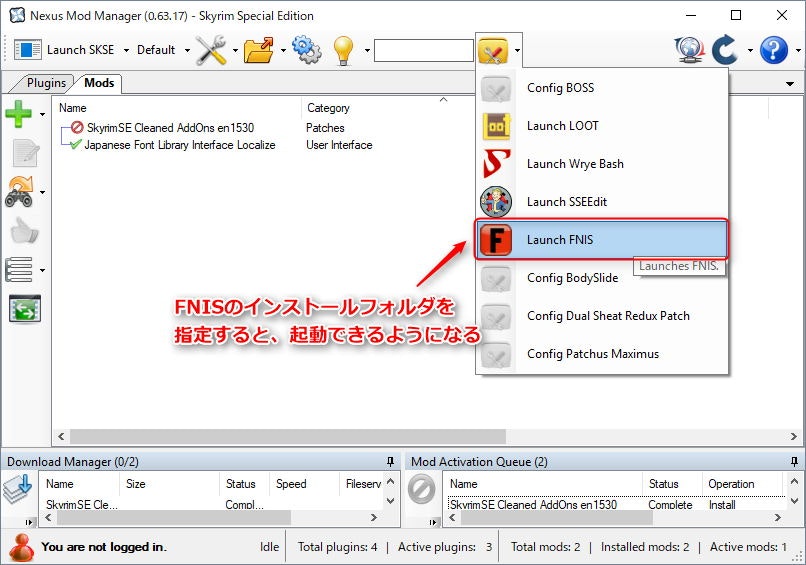The height and width of the screenshot is (565, 806).
Task: Choose Config Dual Sheat Redux Patch entry
Action: (601, 316)
